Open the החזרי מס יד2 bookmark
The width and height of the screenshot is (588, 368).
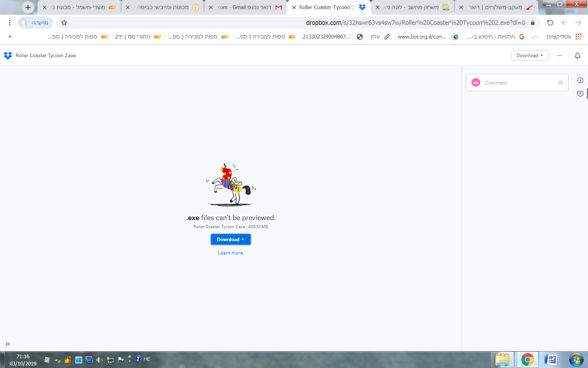coord(138,37)
